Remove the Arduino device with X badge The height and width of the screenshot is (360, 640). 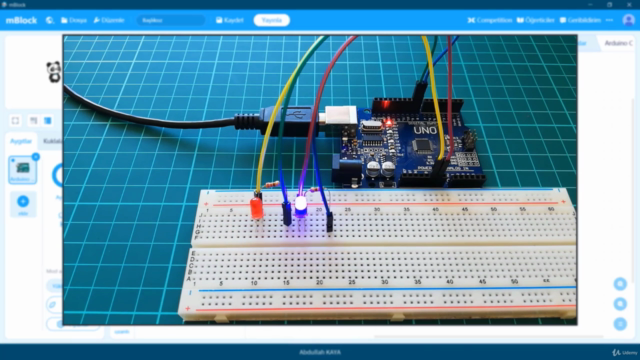click(x=36, y=157)
